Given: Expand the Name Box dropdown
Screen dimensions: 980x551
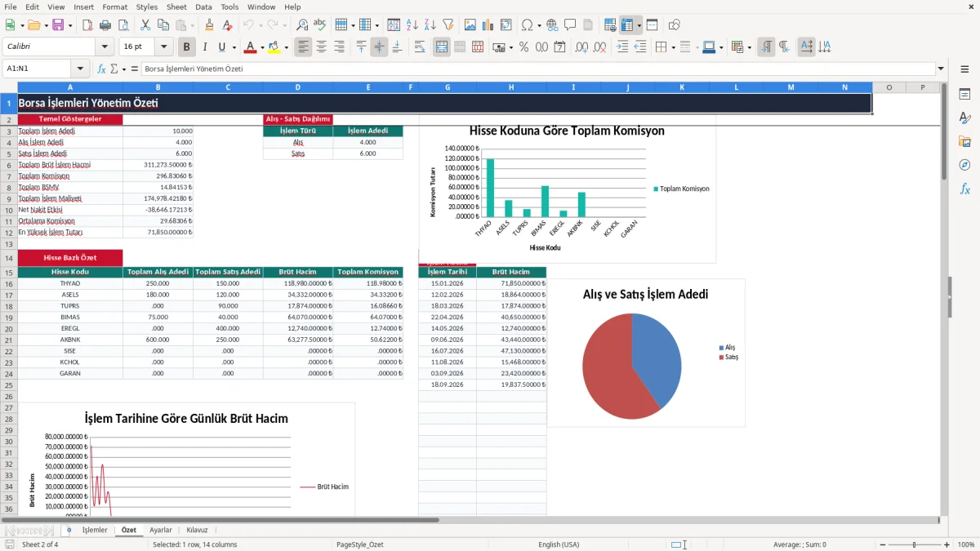Looking at the screenshot, I should (x=80, y=69).
